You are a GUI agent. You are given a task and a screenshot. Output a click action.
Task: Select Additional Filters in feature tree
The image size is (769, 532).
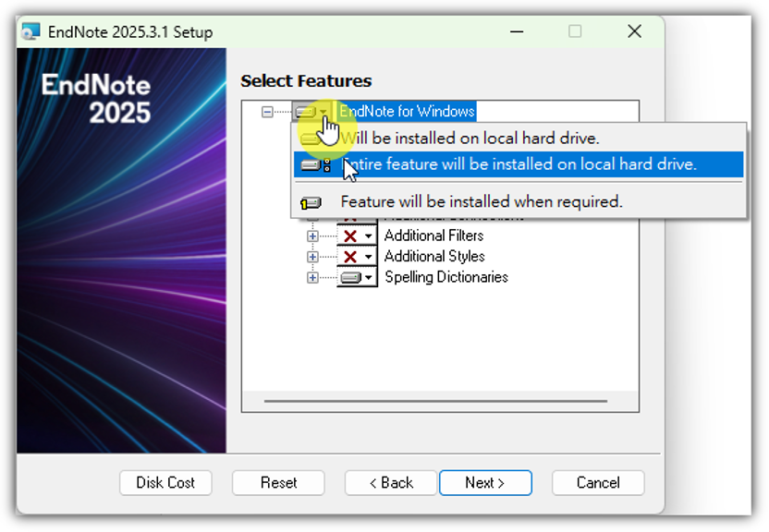pyautogui.click(x=434, y=236)
